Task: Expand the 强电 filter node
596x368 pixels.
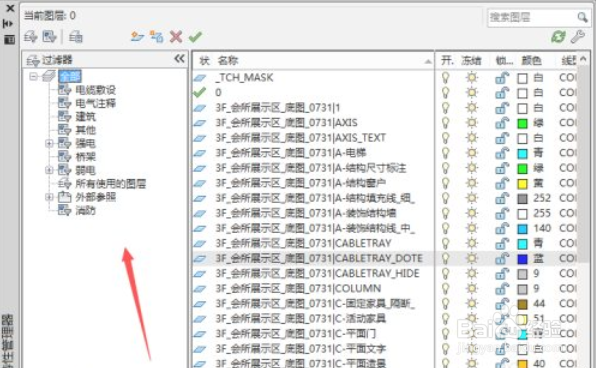Action: (x=49, y=143)
